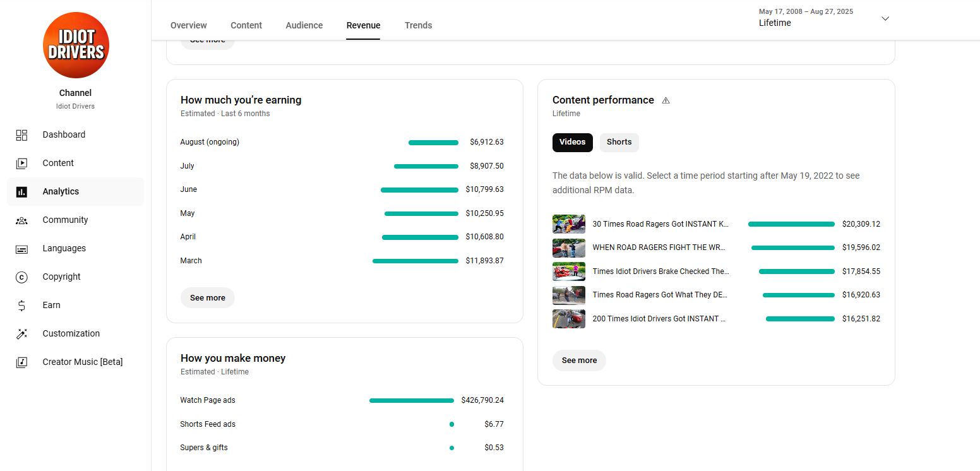Click the Languages icon in sidebar
980x471 pixels.
21,249
